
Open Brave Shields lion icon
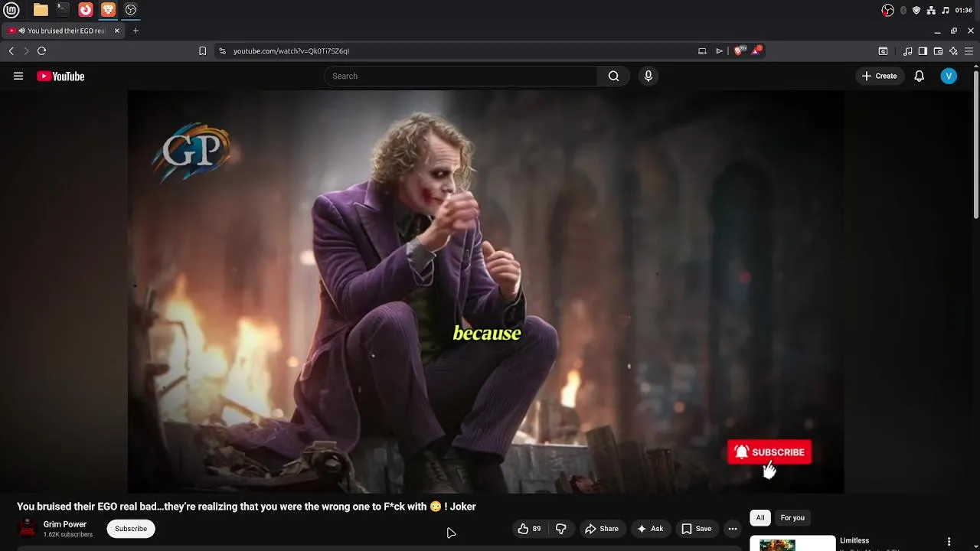[x=739, y=51]
